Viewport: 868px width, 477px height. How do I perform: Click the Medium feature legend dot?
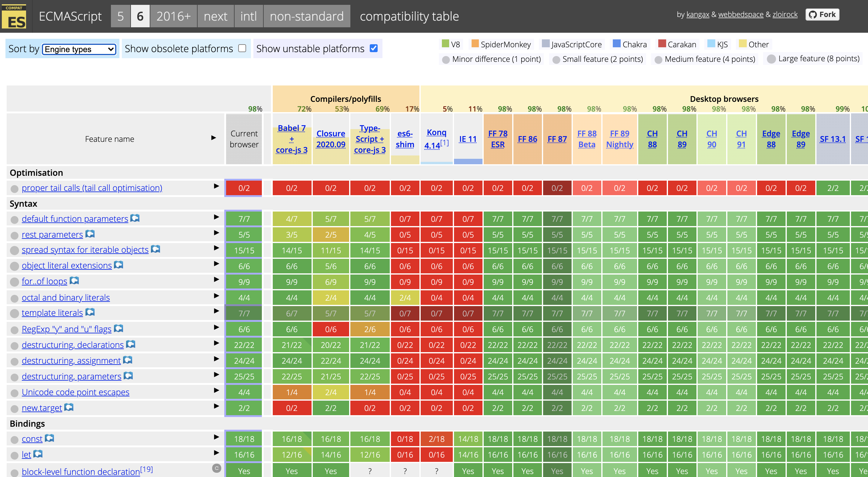[x=658, y=60]
